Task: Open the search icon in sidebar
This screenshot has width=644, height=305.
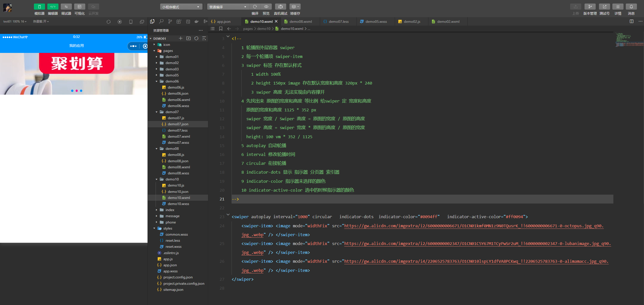Action: 161,22
